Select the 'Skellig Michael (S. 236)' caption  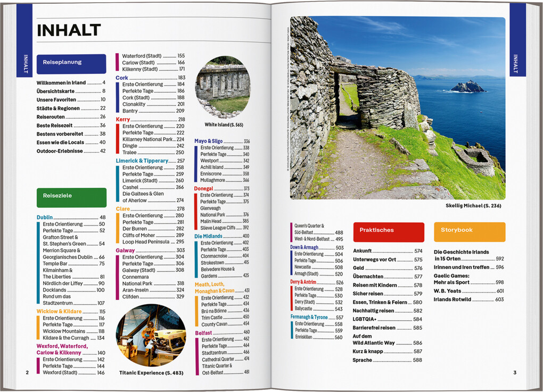tap(473, 206)
